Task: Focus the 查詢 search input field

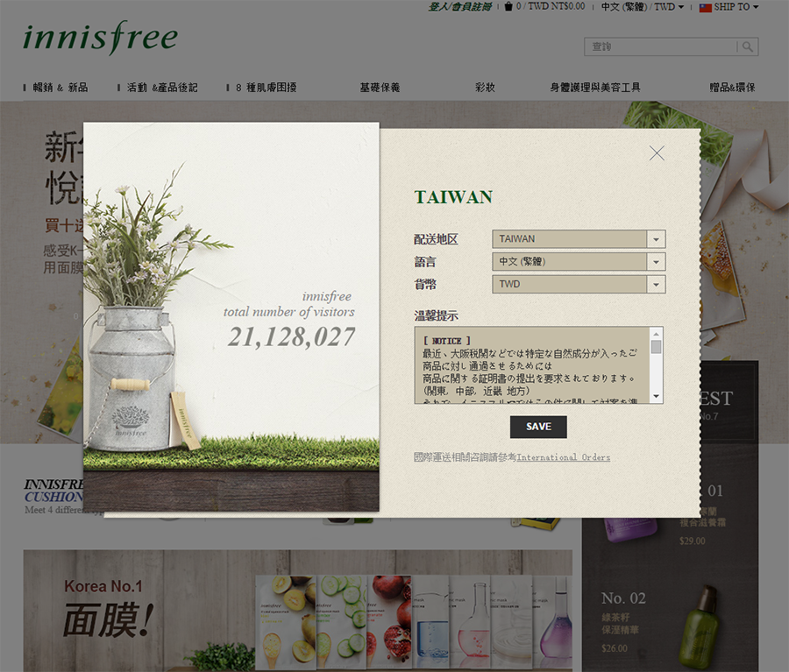Action: point(661,46)
